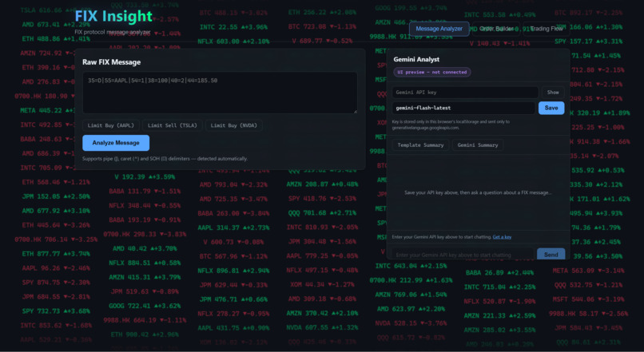Toggle Show for the API key
This screenshot has width=644, height=352.
click(553, 93)
